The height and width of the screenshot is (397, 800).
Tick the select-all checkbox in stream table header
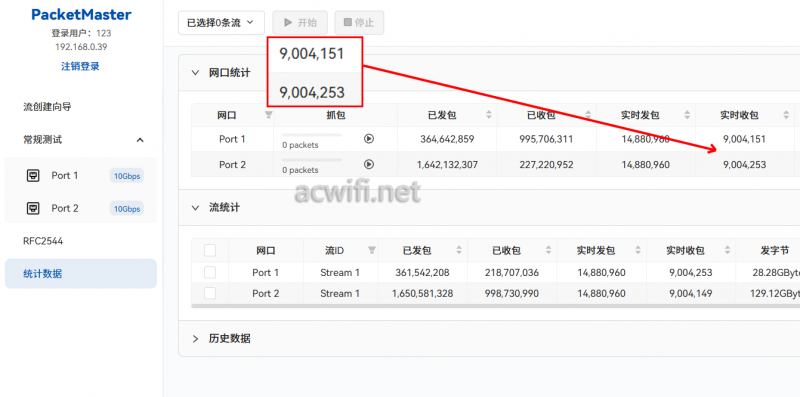pos(210,250)
